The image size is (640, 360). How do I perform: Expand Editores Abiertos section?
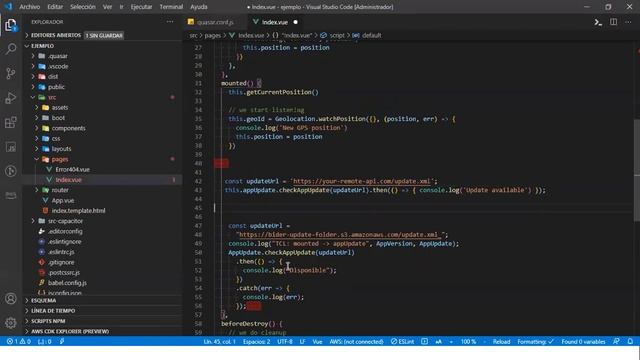coord(56,36)
